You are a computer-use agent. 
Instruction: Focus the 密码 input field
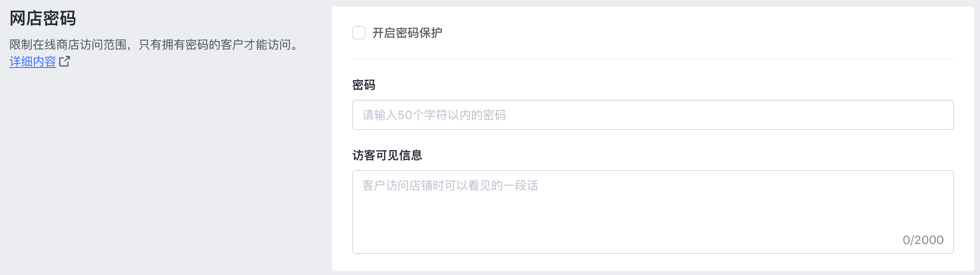tap(653, 115)
